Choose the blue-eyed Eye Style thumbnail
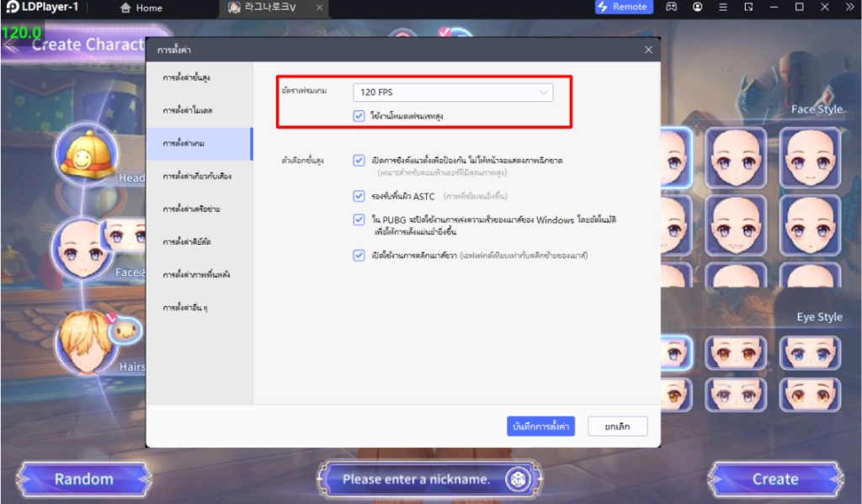862x504 pixels. [x=810, y=353]
